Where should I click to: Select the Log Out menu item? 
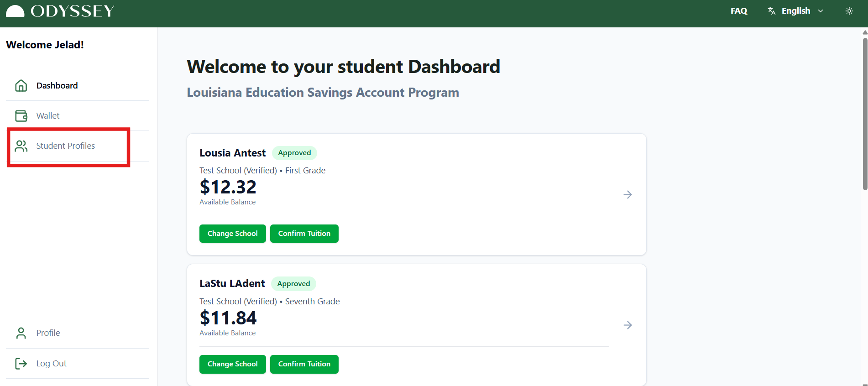(x=52, y=364)
